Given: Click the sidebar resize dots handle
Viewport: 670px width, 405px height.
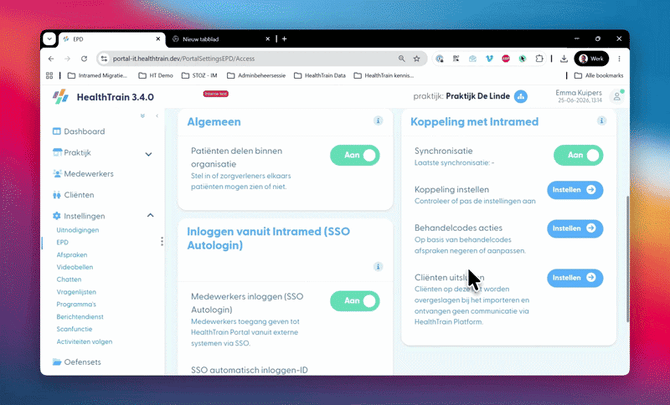Looking at the screenshot, I should point(162,241).
